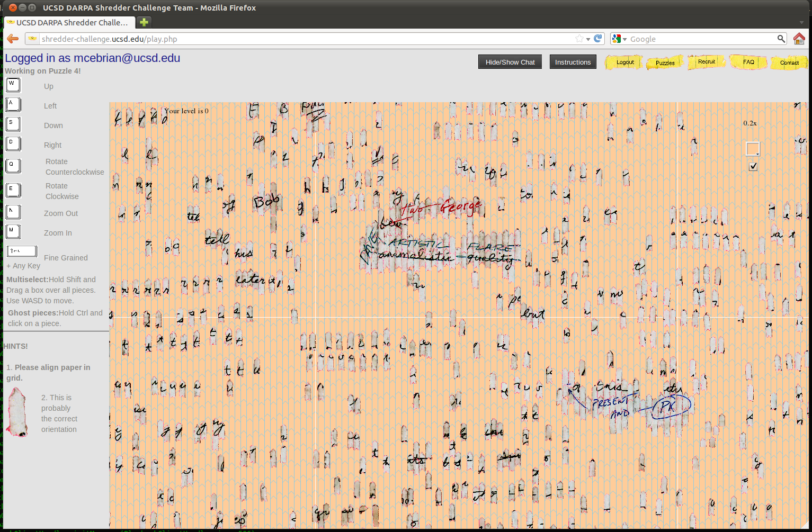The image size is (812, 532).
Task: Click the Instructions button
Action: (x=573, y=62)
